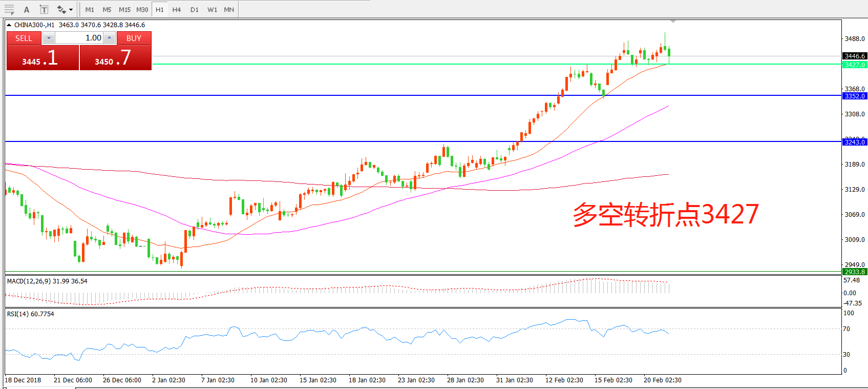Screen dimensions: 868x389
Task: Collapse the One Click Trading panel triangle
Action: click(x=9, y=25)
